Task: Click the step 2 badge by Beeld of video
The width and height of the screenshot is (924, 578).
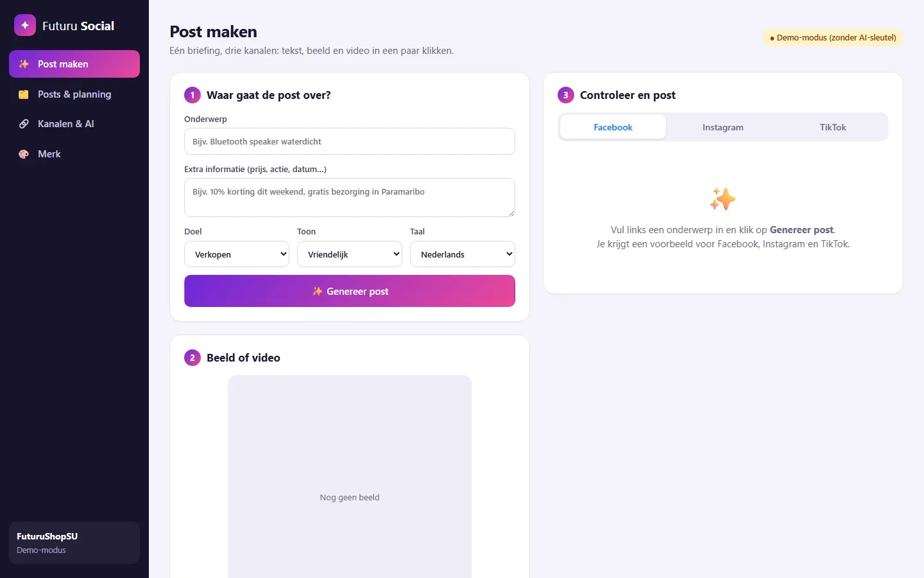Action: coord(193,358)
